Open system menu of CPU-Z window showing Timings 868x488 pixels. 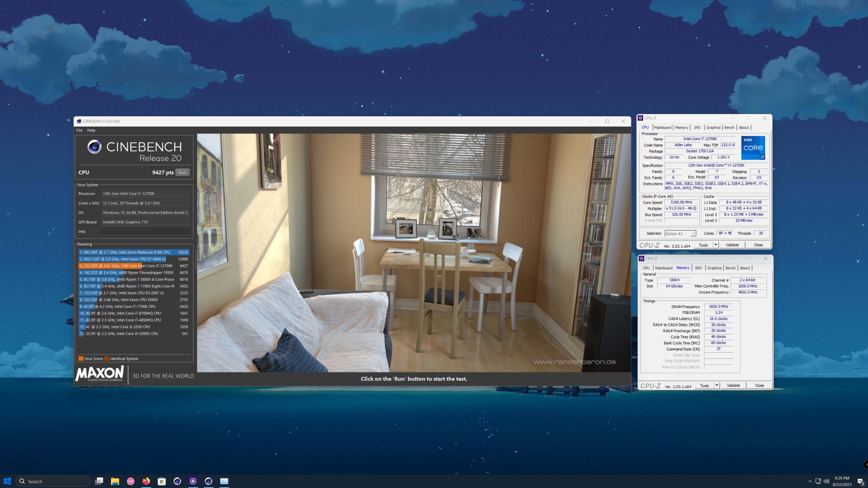641,258
